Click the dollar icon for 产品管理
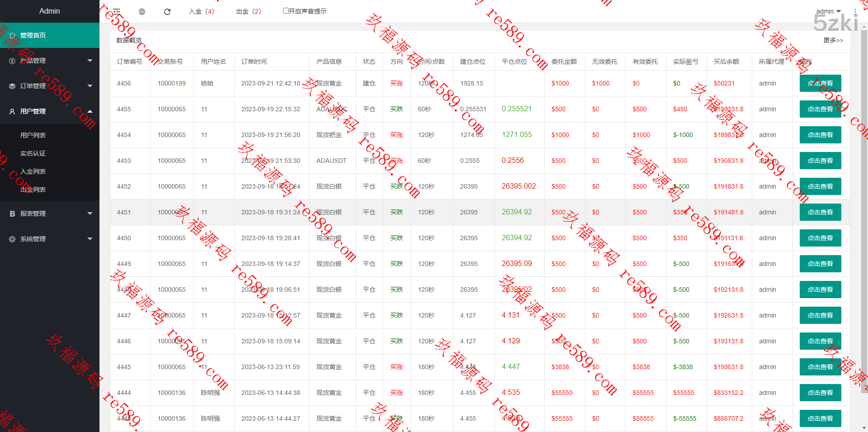Screen dimensions: 868x432 coord(12,61)
